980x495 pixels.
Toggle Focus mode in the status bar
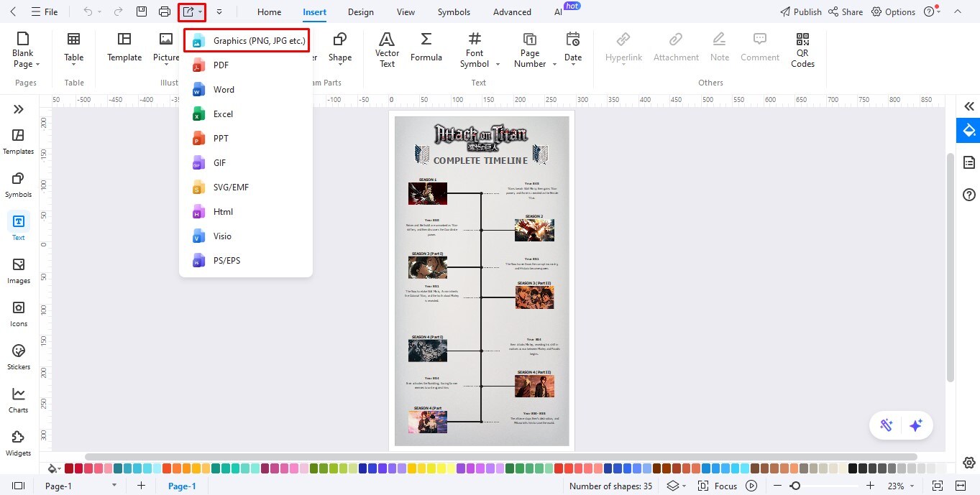(718, 486)
